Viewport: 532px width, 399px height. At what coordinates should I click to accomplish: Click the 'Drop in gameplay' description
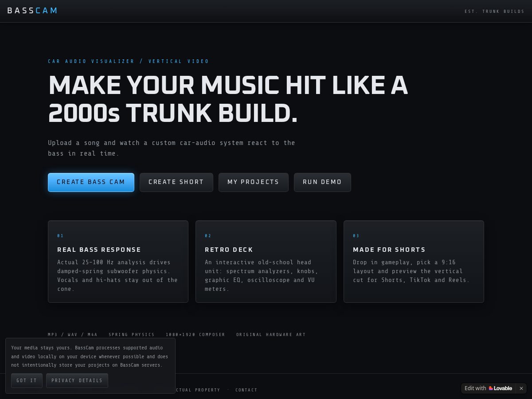411,271
